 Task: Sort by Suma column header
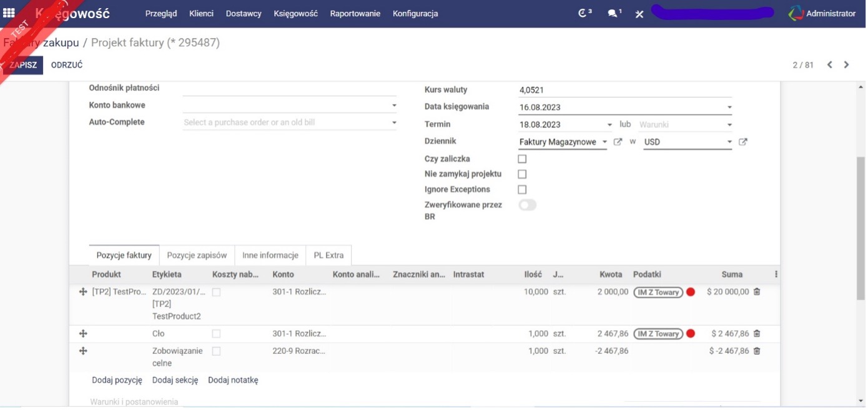[x=732, y=274]
